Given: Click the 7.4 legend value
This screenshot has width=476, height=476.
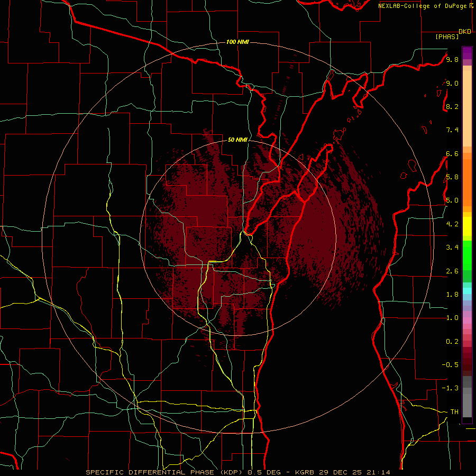Looking at the screenshot, I should point(452,130).
